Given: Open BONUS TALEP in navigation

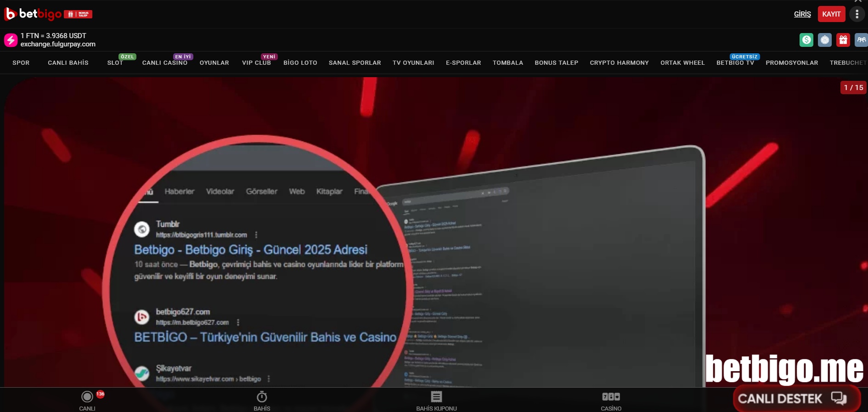Looking at the screenshot, I should coord(557,63).
